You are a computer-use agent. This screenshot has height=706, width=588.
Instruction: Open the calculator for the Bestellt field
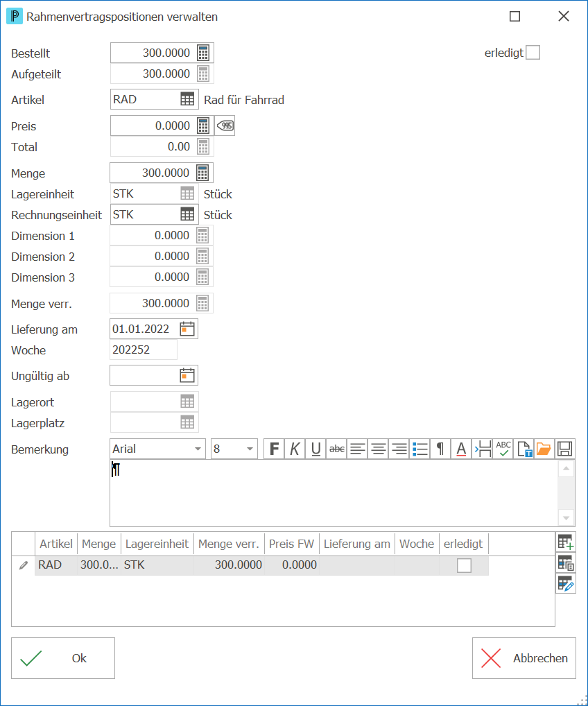[x=203, y=53]
